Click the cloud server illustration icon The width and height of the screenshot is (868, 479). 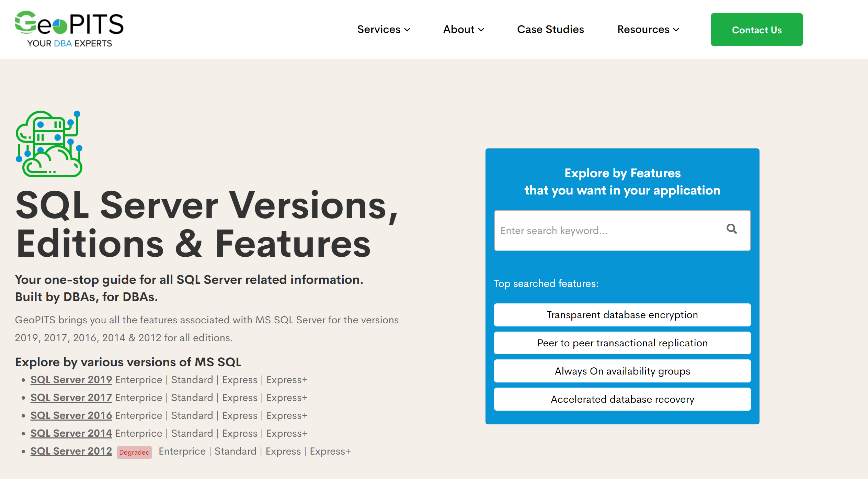pos(49,144)
